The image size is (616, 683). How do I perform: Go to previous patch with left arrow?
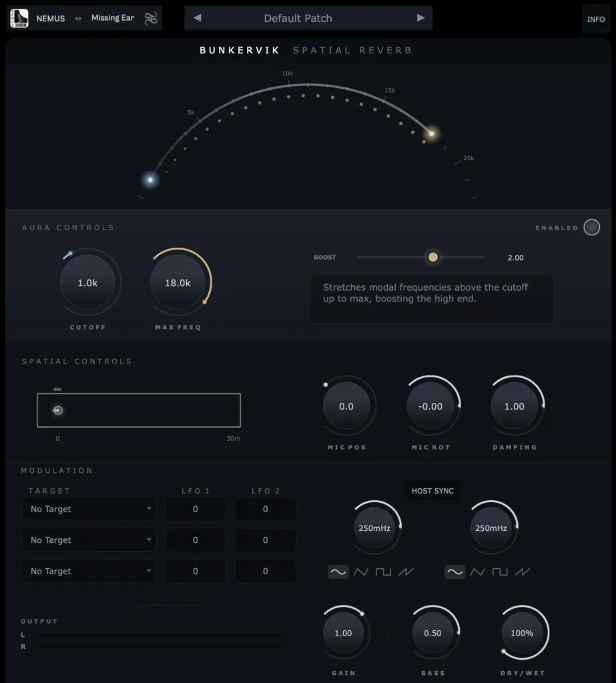click(x=198, y=18)
